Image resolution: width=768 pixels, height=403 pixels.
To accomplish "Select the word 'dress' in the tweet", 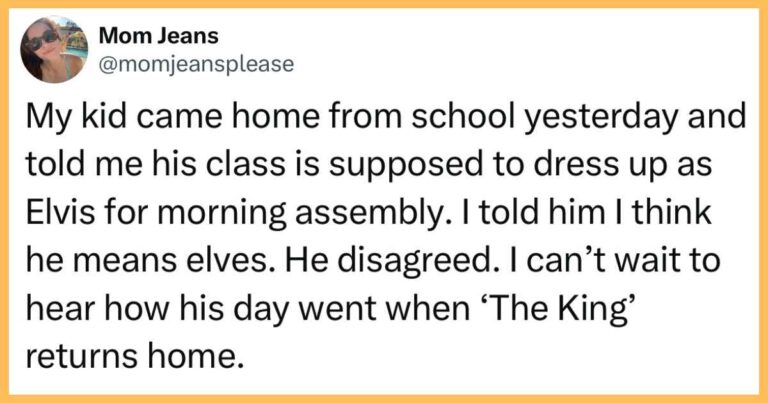I will tap(578, 164).
